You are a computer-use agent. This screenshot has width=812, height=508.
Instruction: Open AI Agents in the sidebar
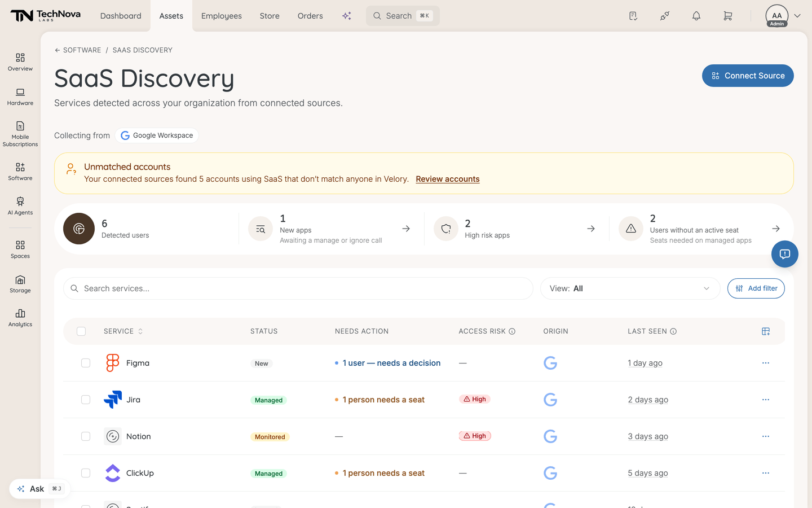20,206
